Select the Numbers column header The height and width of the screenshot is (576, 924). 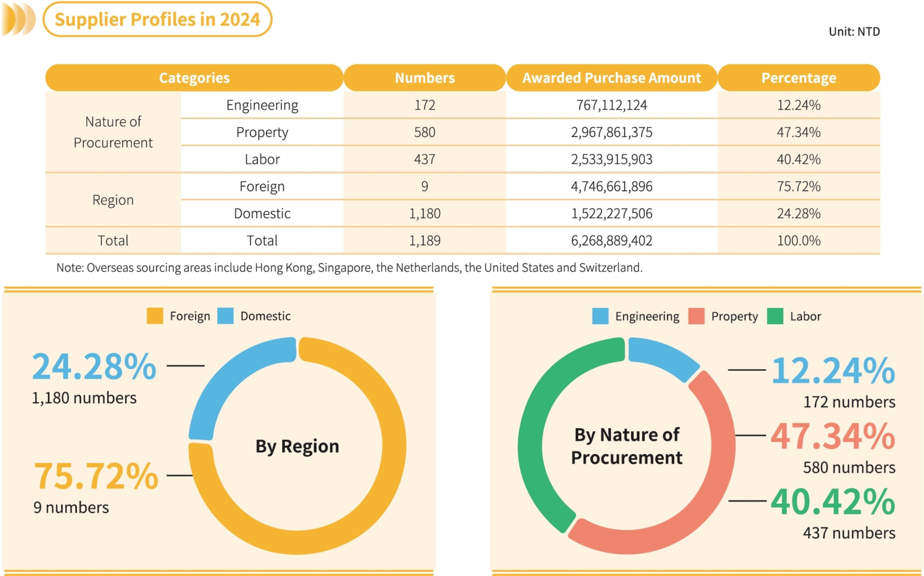(425, 78)
